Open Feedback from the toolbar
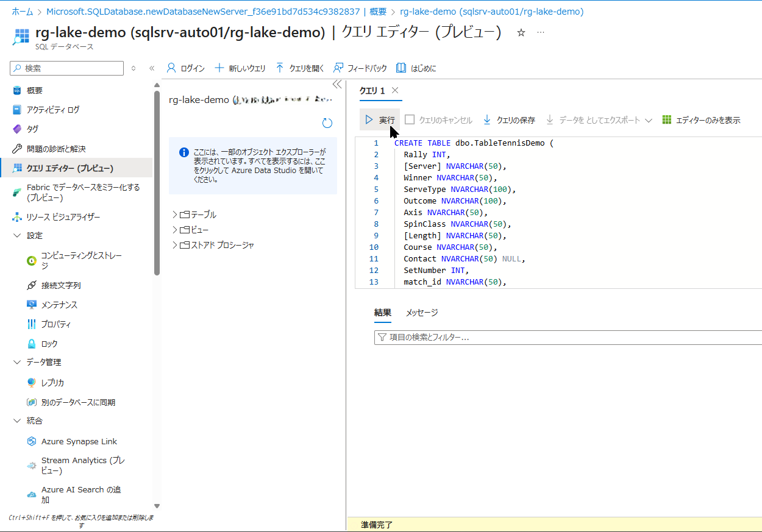The height and width of the screenshot is (532, 762). (x=338, y=68)
